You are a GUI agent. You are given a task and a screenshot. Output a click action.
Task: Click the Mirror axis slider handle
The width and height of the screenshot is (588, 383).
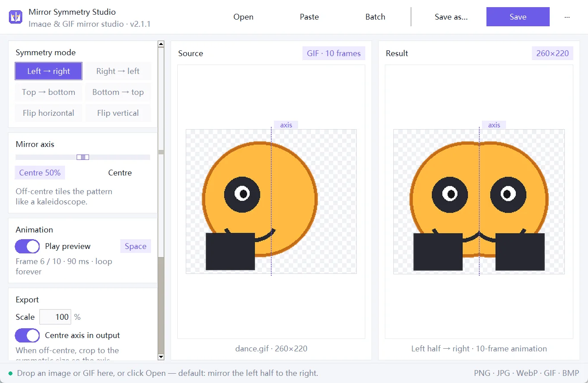pos(83,157)
